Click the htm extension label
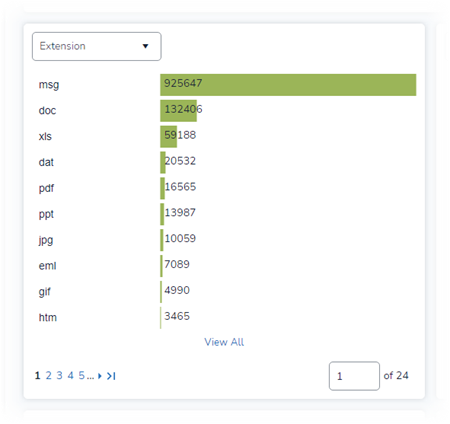The image size is (450, 424). pyautogui.click(x=48, y=317)
